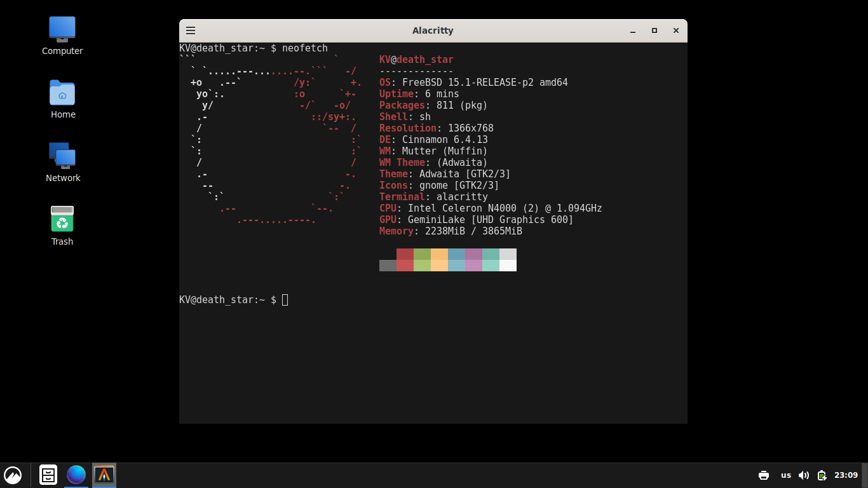Click the 'Icons: gnome [GTK2/3]' line
The width and height of the screenshot is (868, 488).
[439, 186]
